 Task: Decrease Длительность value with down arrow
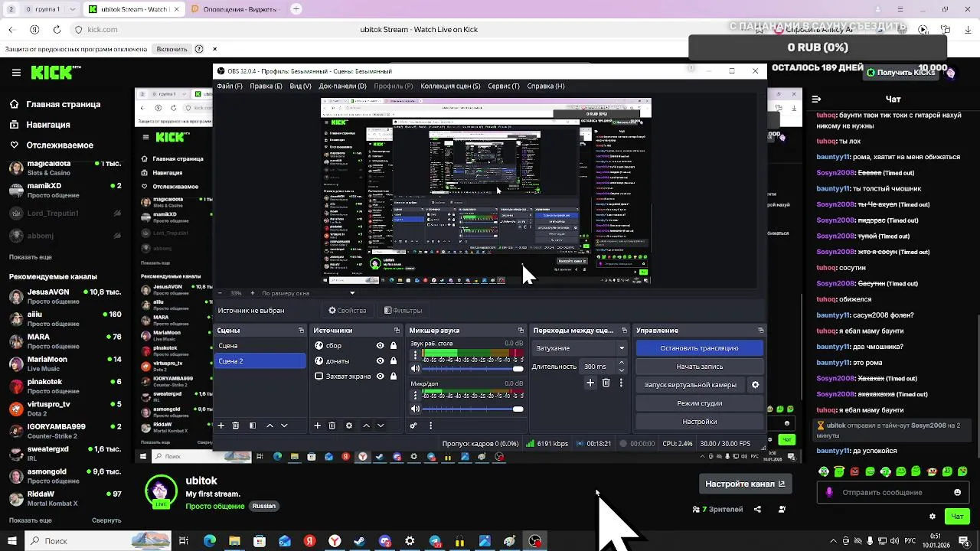[621, 370]
